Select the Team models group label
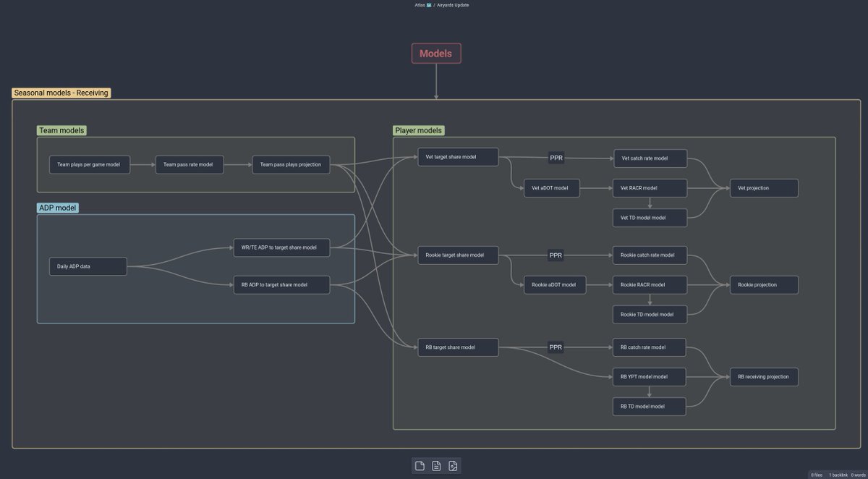The height and width of the screenshot is (479, 868). (x=61, y=130)
